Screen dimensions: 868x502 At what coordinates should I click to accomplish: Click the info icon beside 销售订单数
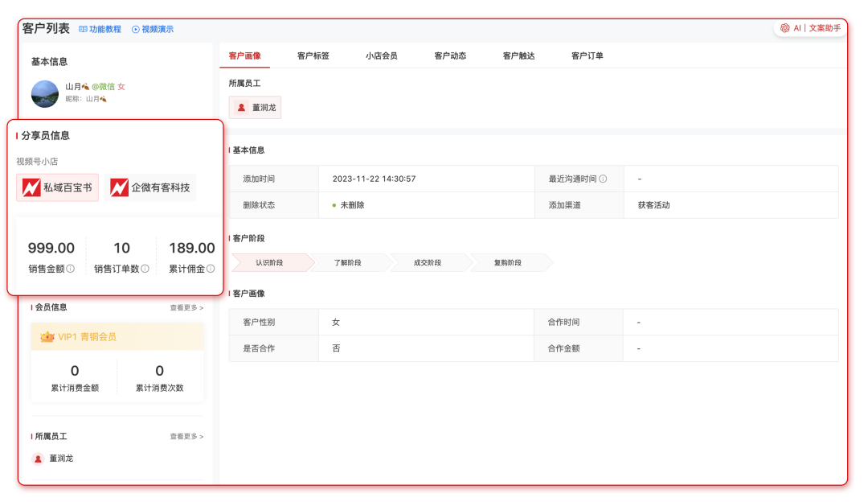pos(145,269)
